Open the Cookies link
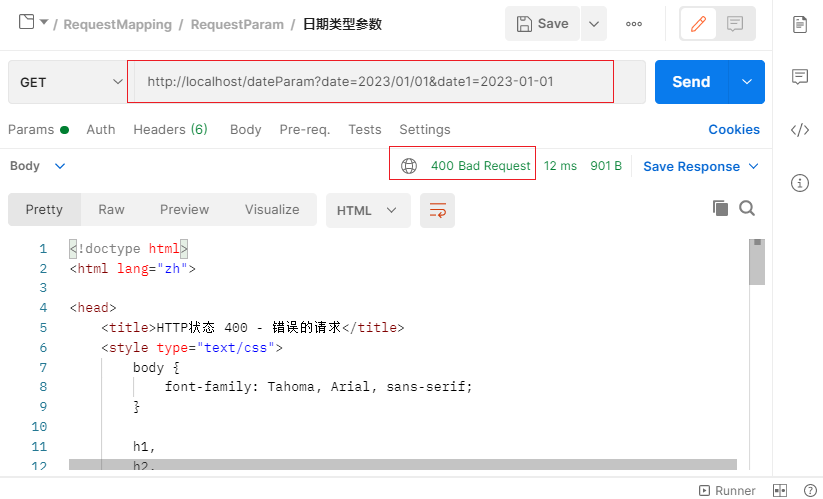Screen dimensions: 823x499 point(734,130)
